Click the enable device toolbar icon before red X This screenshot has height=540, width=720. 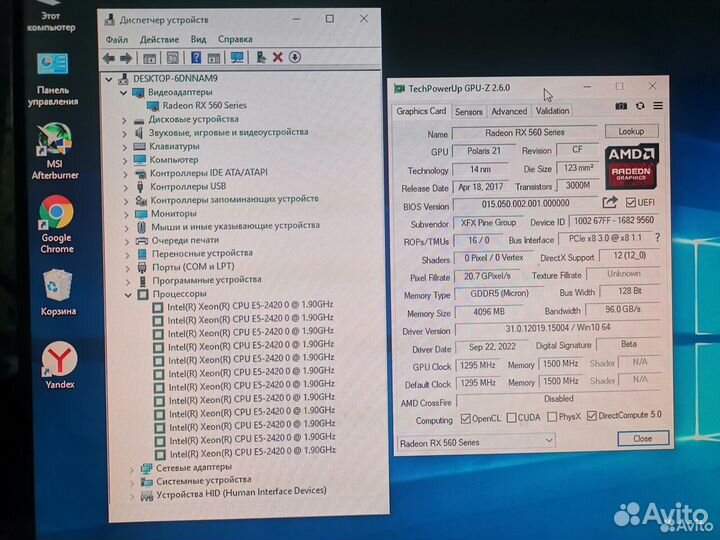tap(261, 57)
